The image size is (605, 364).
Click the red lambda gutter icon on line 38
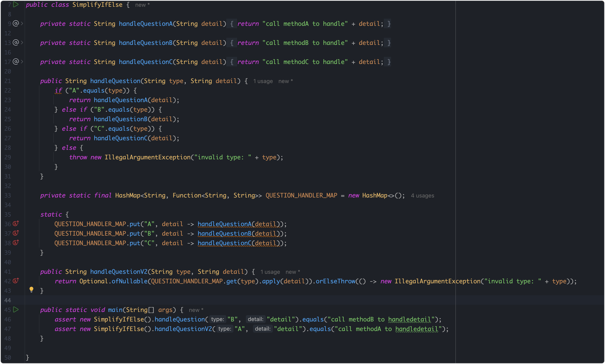point(16,243)
